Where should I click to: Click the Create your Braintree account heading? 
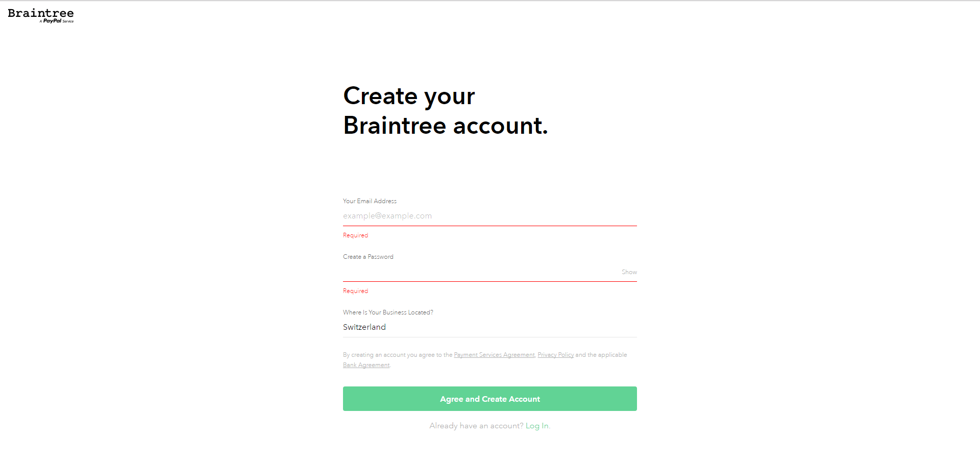click(446, 111)
